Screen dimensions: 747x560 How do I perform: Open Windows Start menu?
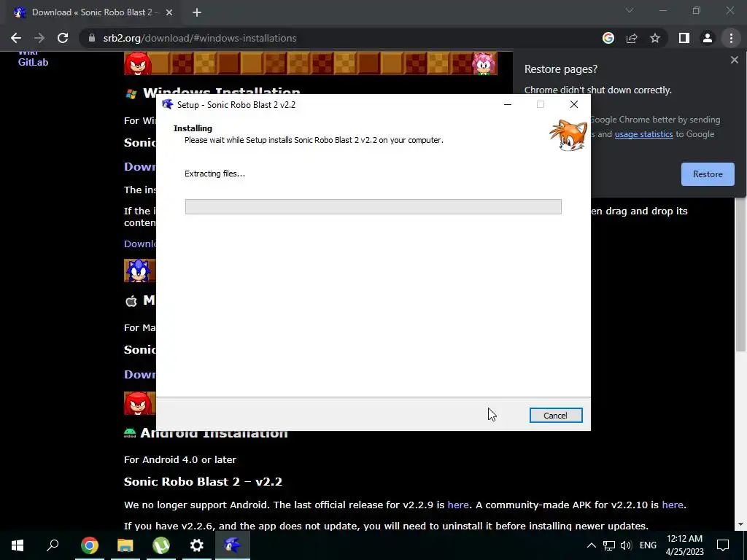point(18,545)
